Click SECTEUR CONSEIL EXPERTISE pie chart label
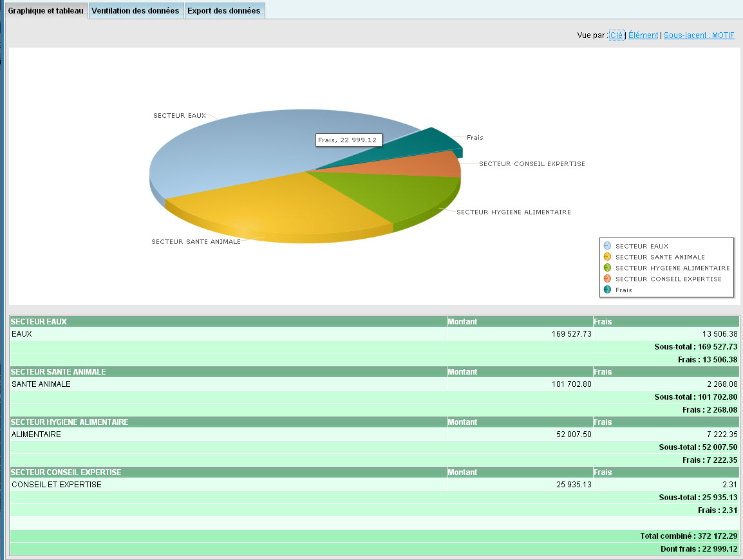 point(532,164)
